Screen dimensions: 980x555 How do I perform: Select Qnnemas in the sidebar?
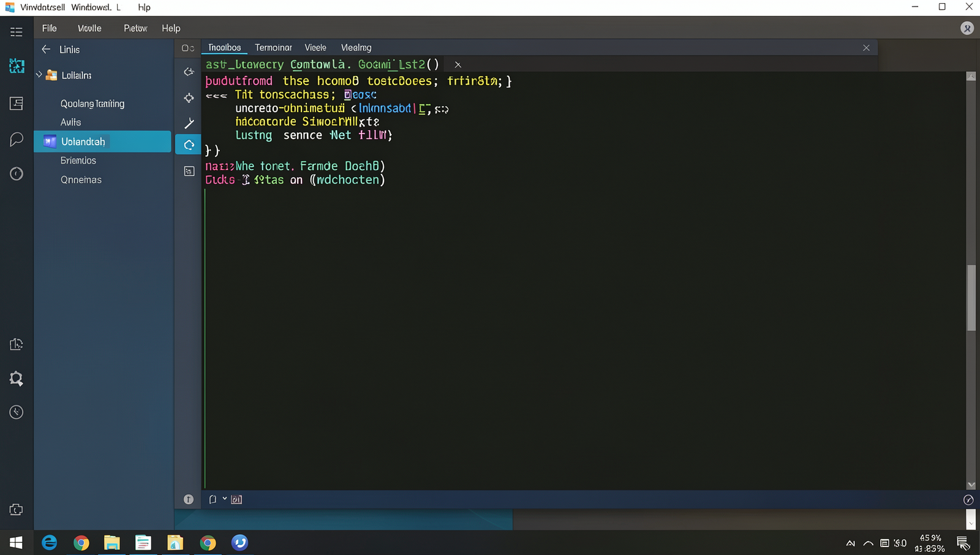pos(81,179)
